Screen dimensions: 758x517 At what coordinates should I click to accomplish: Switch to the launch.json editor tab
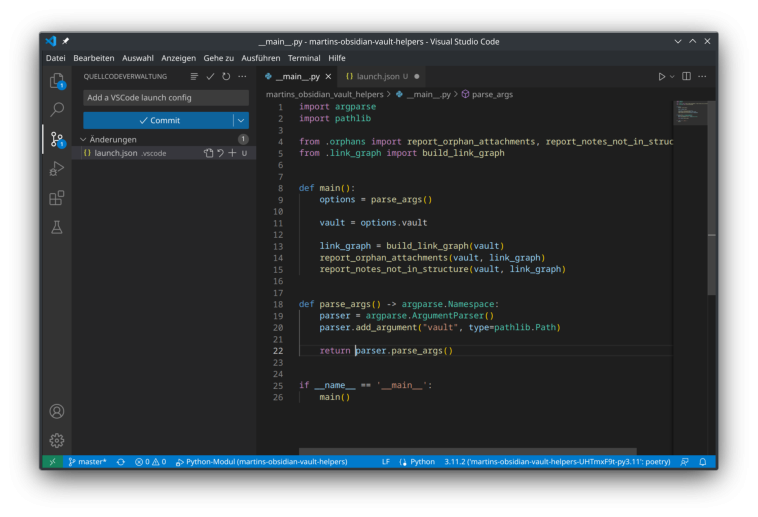(x=377, y=76)
